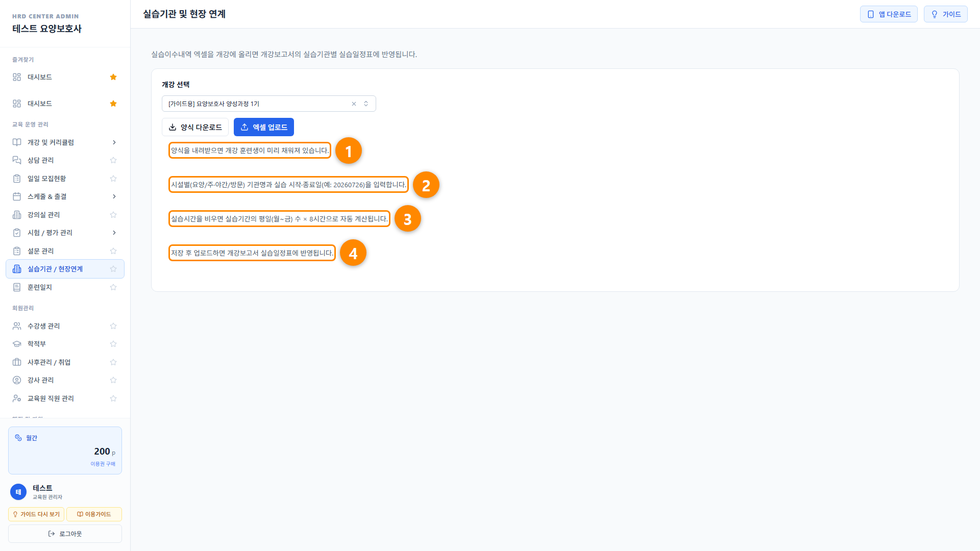
Task: Click the 양식 다운로드 button
Action: point(195,127)
